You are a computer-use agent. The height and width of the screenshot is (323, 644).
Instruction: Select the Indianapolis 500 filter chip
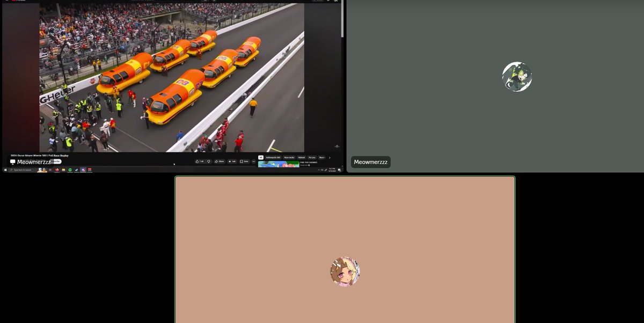(x=273, y=158)
